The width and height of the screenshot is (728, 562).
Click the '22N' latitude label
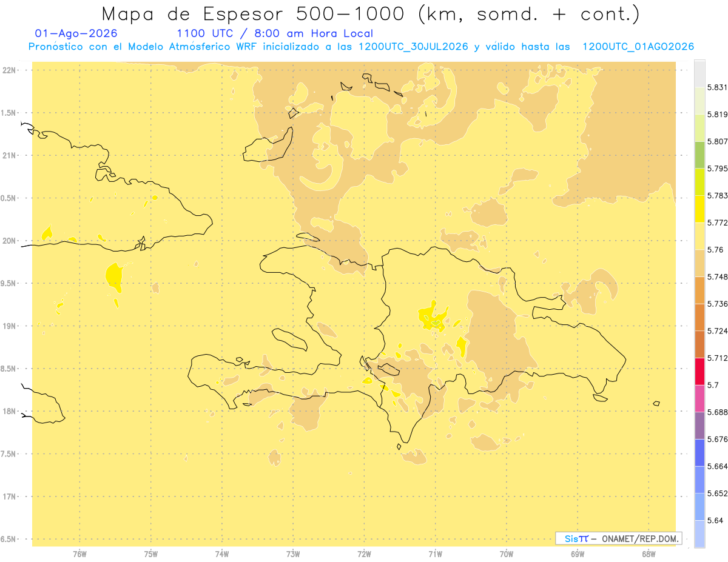[x=10, y=70]
